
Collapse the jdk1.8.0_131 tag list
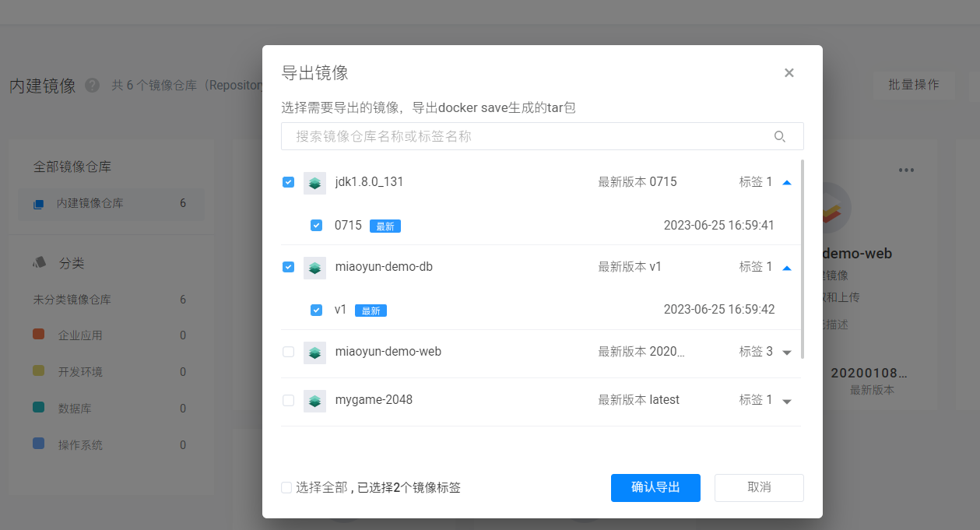(786, 183)
